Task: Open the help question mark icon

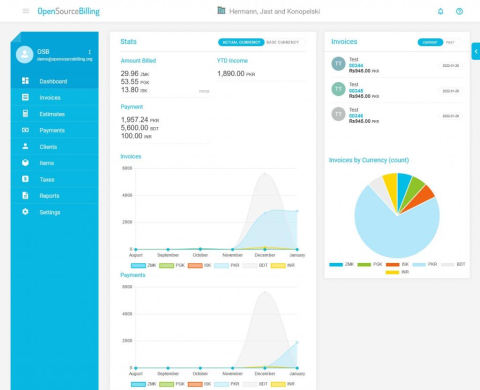Action: [x=459, y=11]
